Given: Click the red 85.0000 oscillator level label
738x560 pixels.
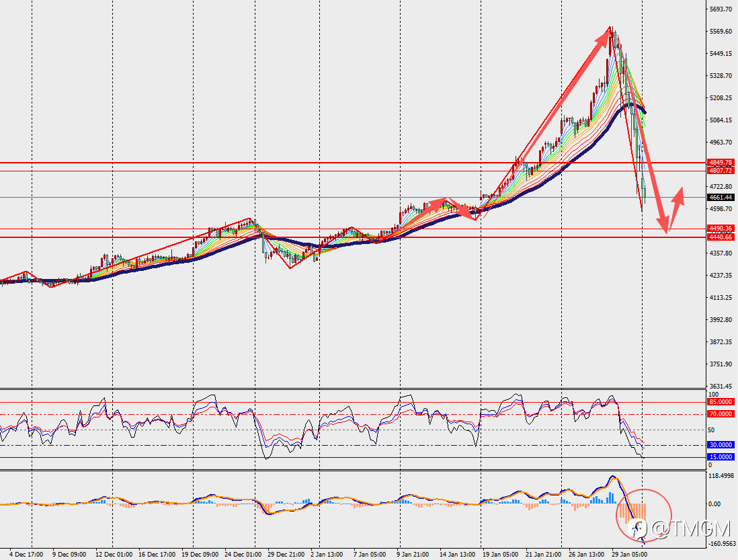Looking at the screenshot, I should [x=721, y=402].
